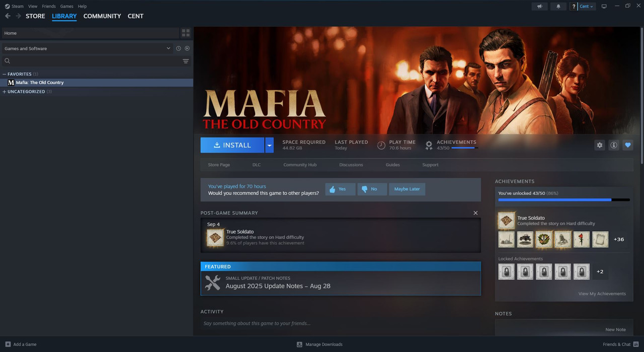Click the patch notes wrench icon
This screenshot has width=644, height=352.
(213, 283)
